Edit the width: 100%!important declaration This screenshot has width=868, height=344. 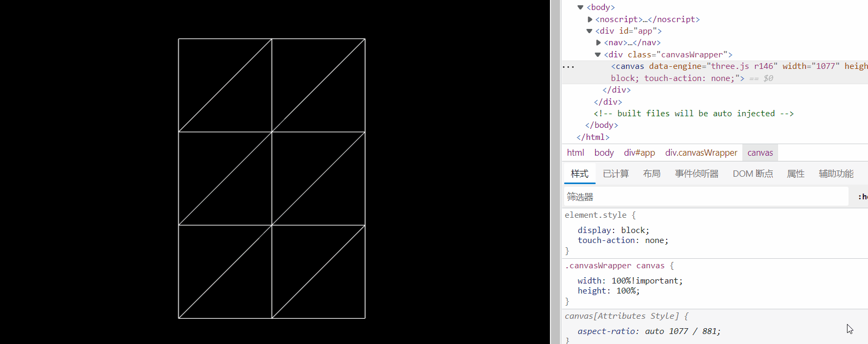pos(630,281)
